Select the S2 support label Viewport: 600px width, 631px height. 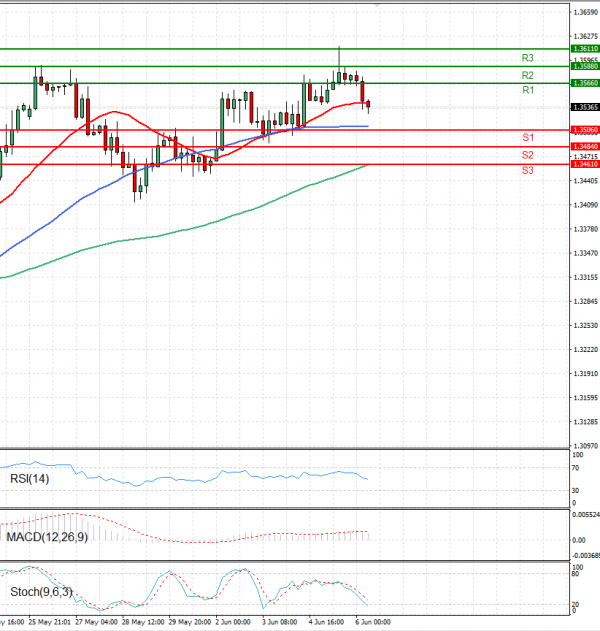[527, 155]
